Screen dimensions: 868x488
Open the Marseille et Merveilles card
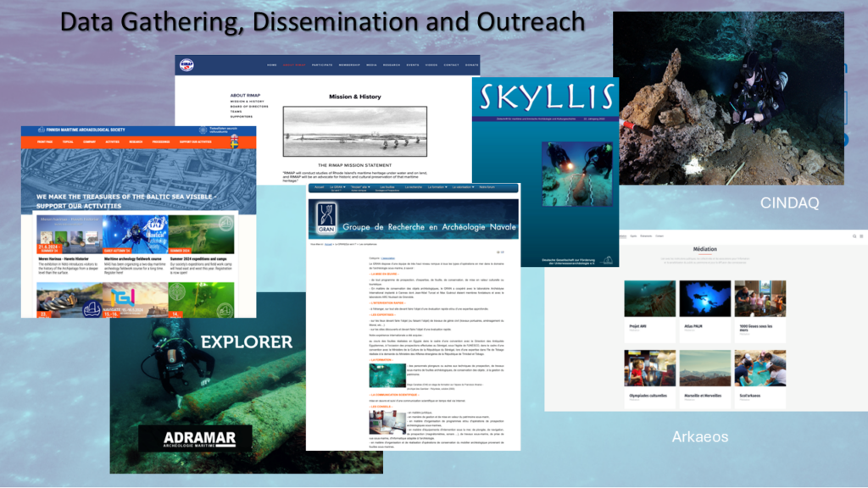coord(704,380)
